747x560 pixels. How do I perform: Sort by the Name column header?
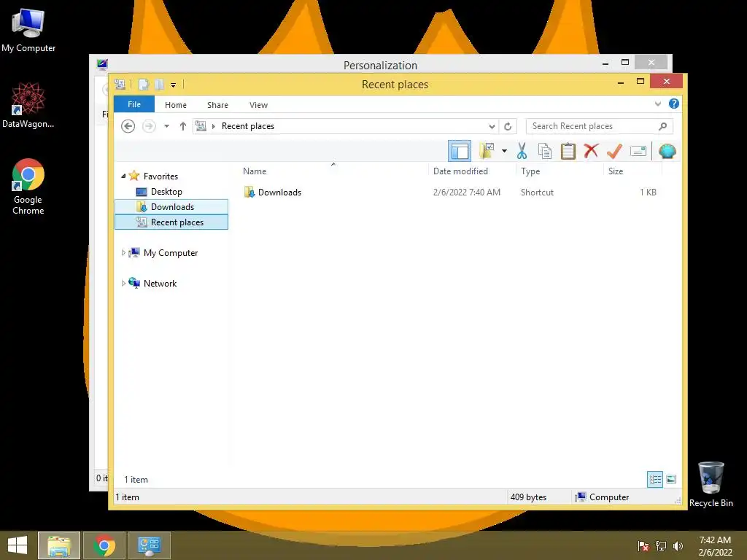pyautogui.click(x=333, y=171)
